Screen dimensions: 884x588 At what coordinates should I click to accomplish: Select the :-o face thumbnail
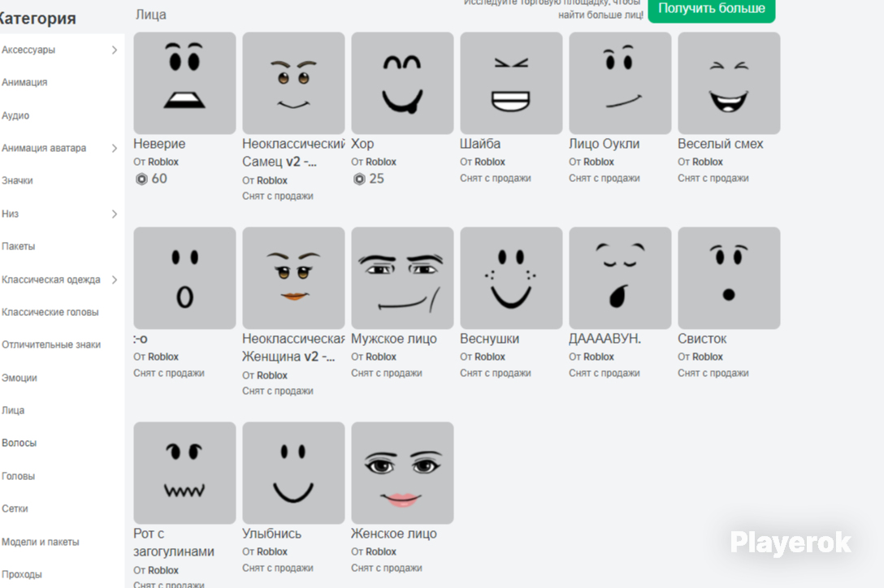click(x=184, y=278)
